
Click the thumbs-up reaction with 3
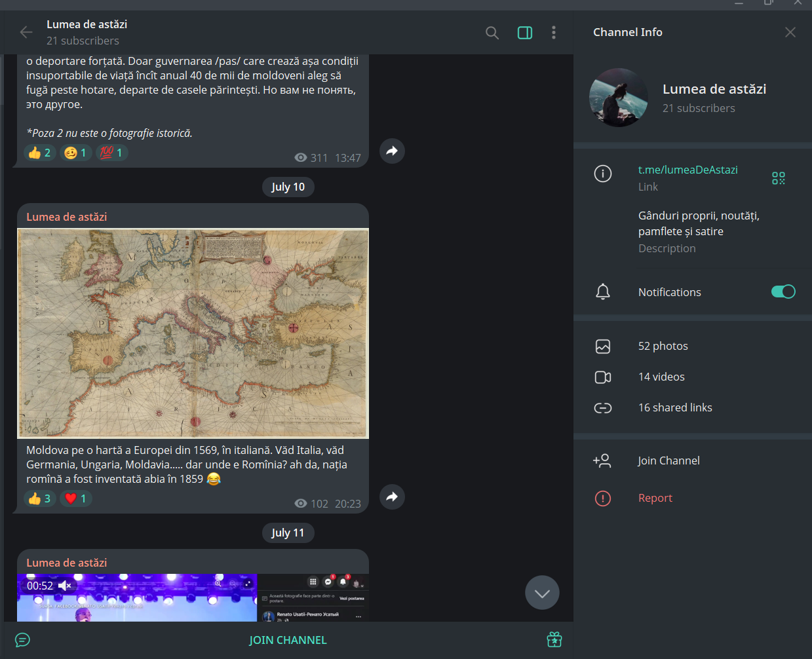[x=39, y=499]
